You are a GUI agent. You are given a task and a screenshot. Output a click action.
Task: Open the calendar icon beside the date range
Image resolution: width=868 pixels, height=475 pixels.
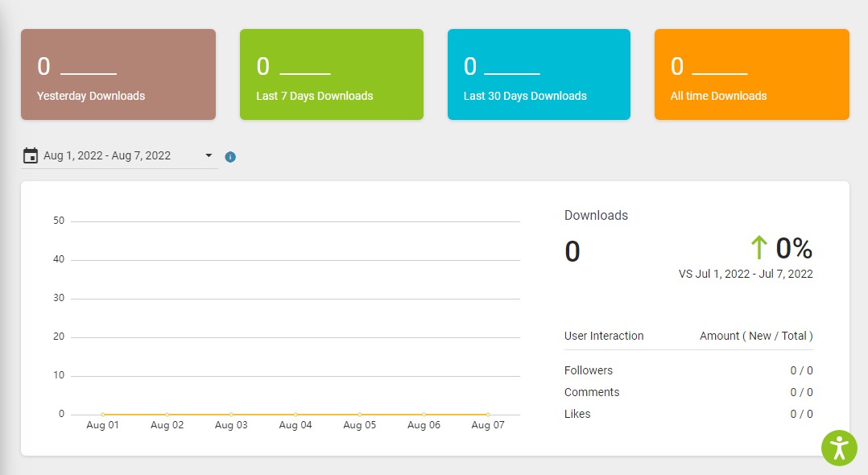tap(30, 155)
